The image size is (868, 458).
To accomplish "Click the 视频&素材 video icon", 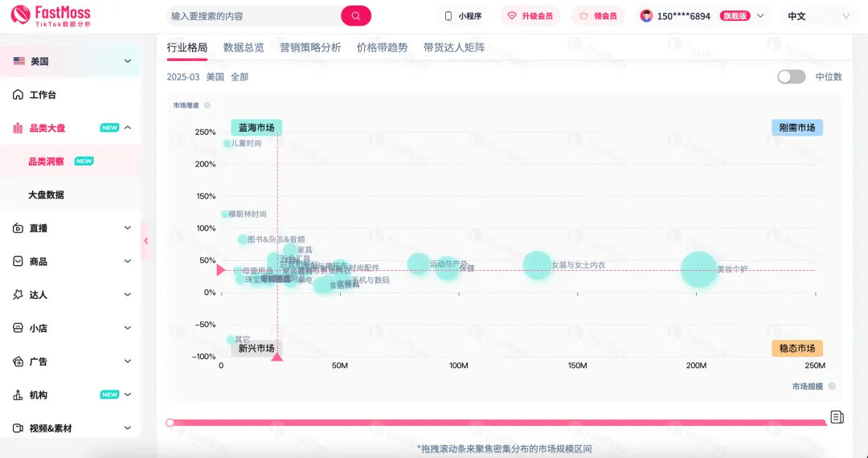I will tap(18, 428).
